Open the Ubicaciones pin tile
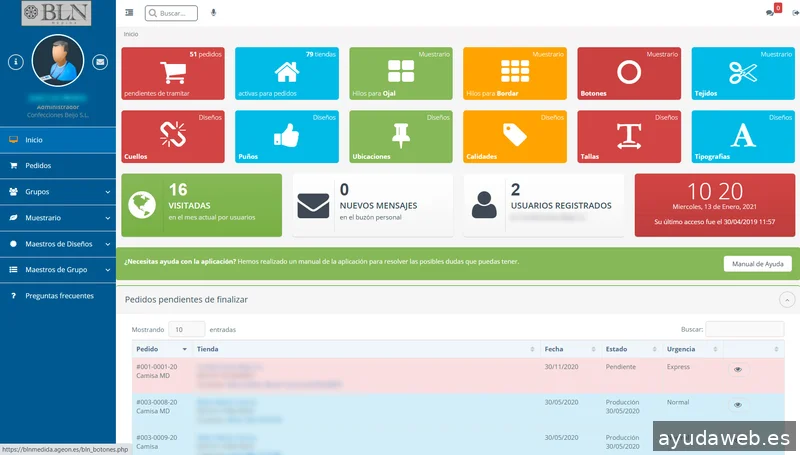The width and height of the screenshot is (800, 455). tap(401, 137)
